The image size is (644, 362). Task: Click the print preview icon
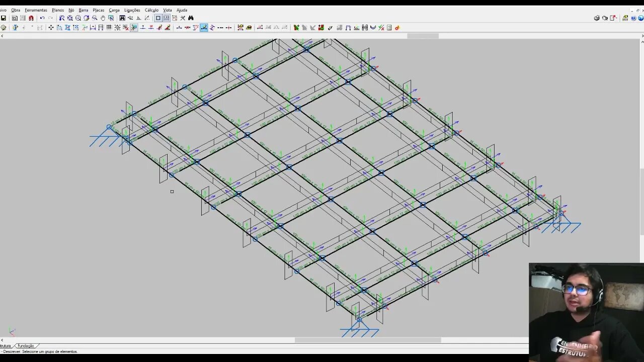tap(605, 18)
